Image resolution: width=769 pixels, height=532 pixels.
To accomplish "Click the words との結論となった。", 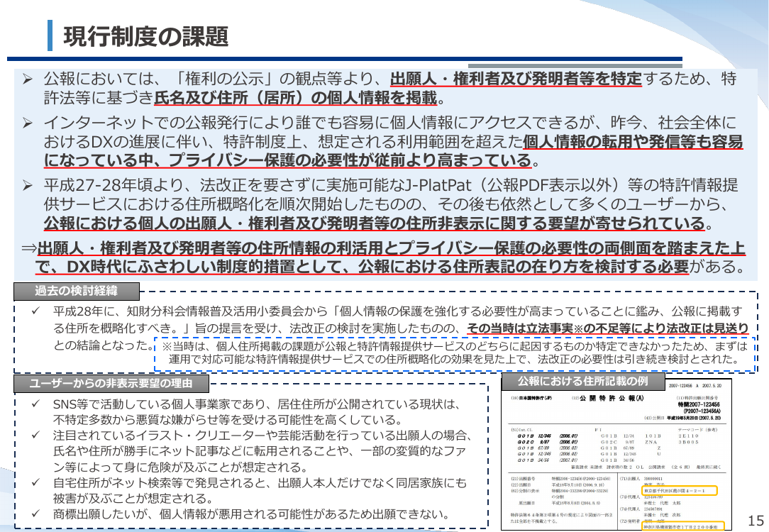I will [x=104, y=345].
